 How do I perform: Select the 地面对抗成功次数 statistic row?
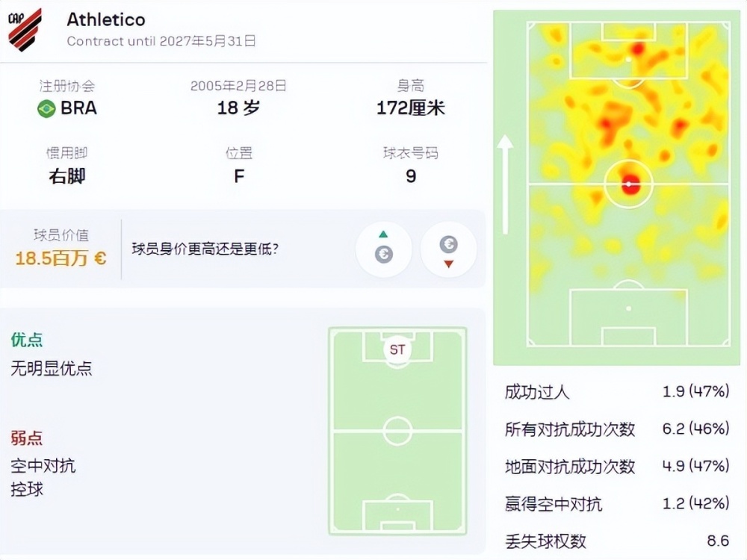617,466
